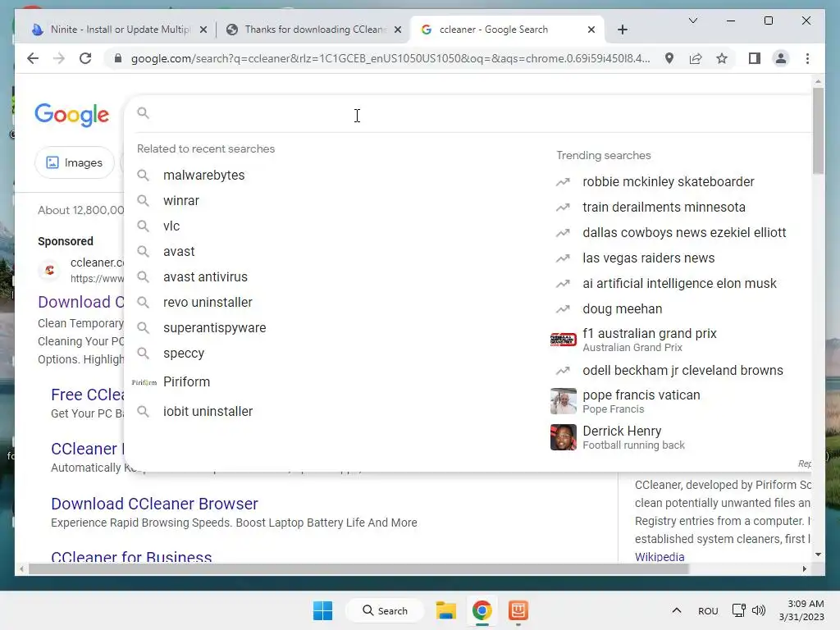The image size is (840, 630).
Task: View site info padlock icon
Action: pyautogui.click(x=118, y=58)
